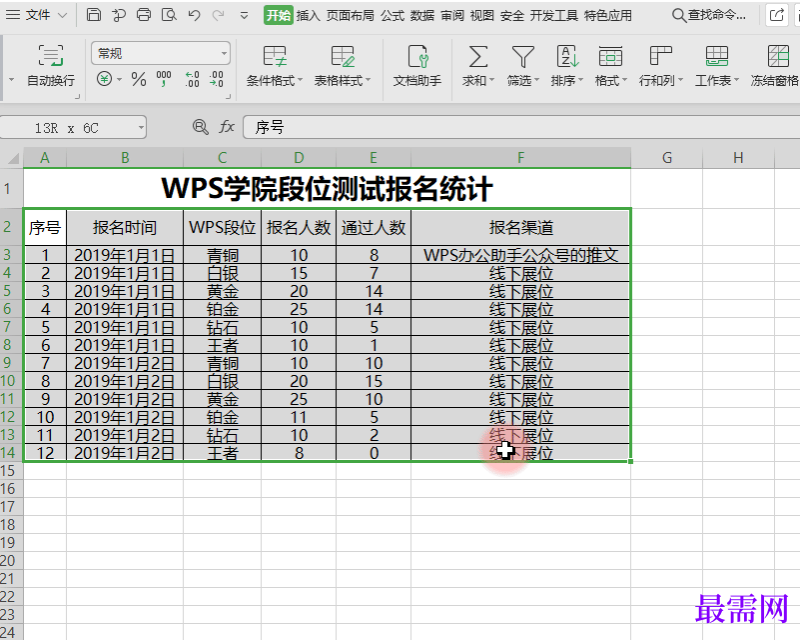Click the select-all corner of the sheet
This screenshot has height=640, width=807.
tap(12, 158)
